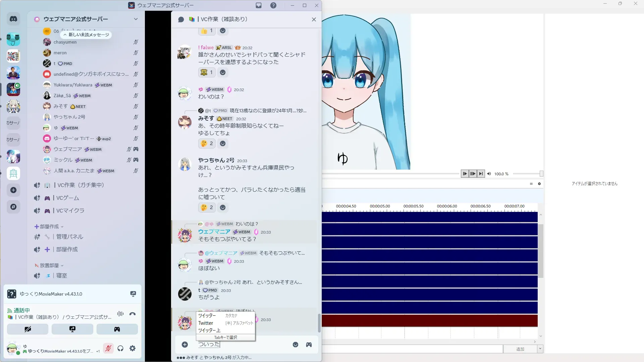Open Discord direct messages home
Image resolution: width=644 pixels, height=362 pixels.
click(13, 19)
